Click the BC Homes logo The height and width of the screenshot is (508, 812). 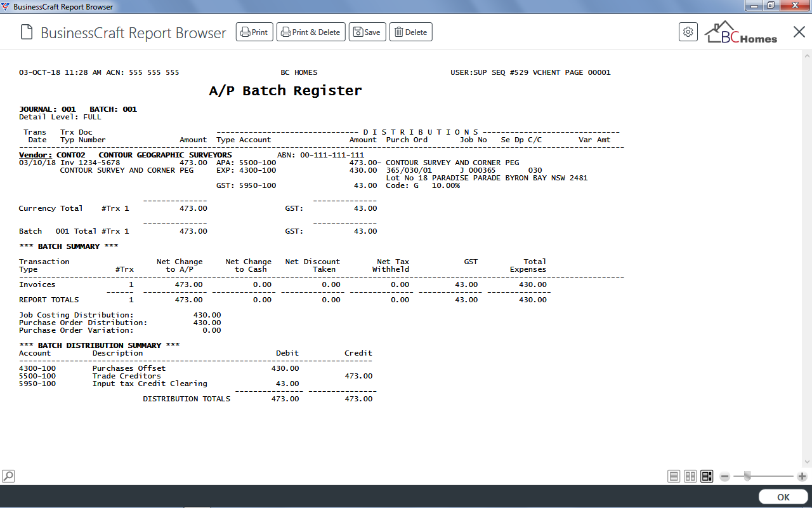coord(741,33)
